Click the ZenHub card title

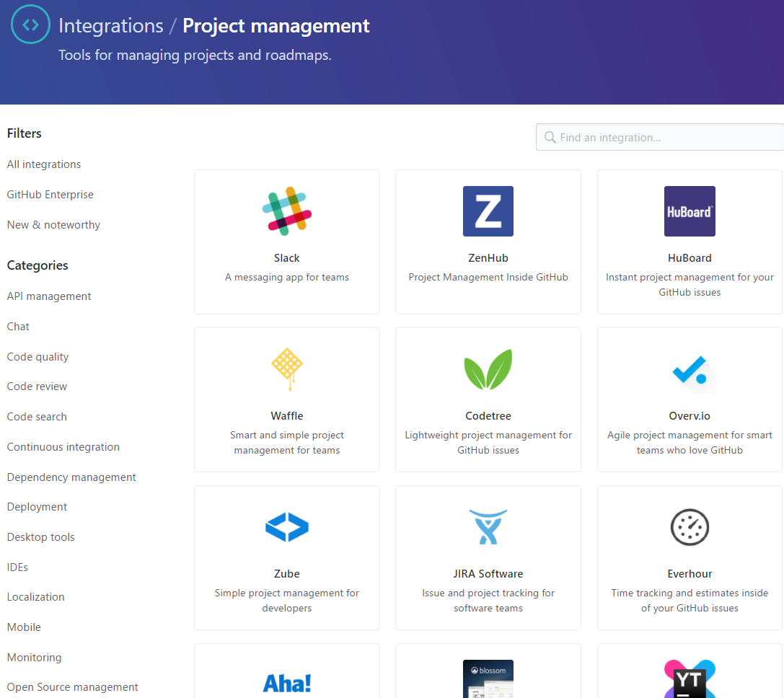click(488, 258)
